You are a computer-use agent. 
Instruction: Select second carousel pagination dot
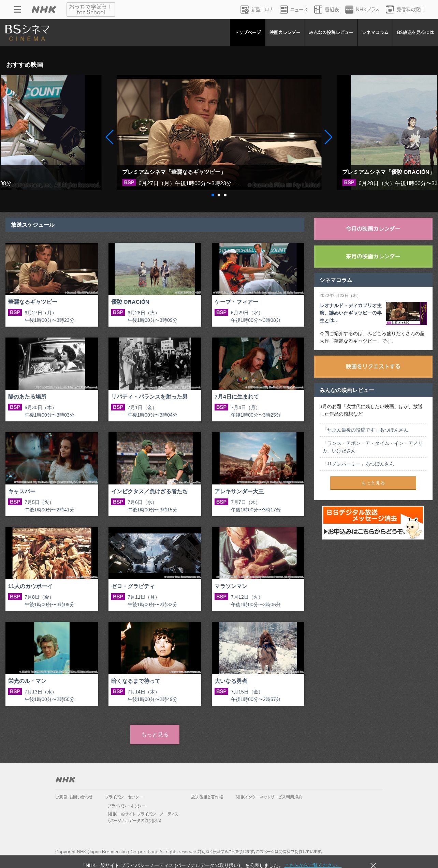[219, 195]
